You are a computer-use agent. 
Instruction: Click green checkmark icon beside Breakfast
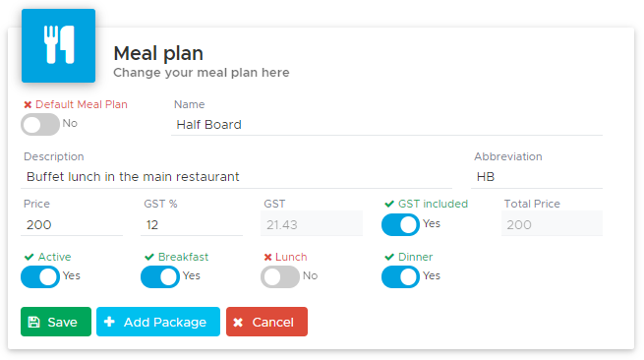149,258
